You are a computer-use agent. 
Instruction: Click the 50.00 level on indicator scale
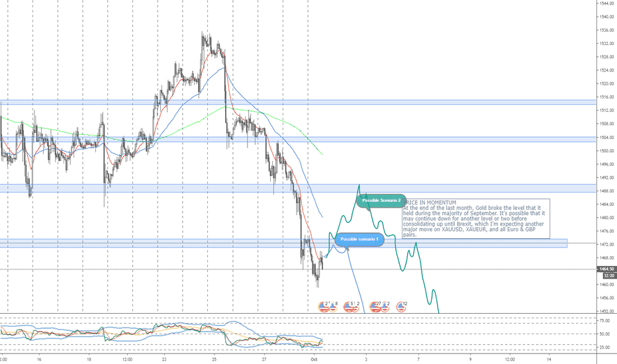pos(605,334)
